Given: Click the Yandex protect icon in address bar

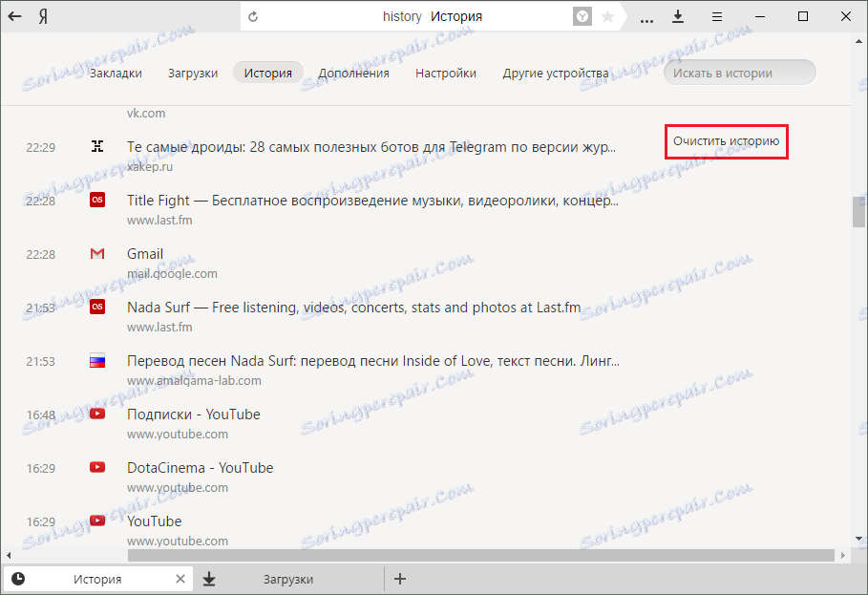Looking at the screenshot, I should [582, 16].
